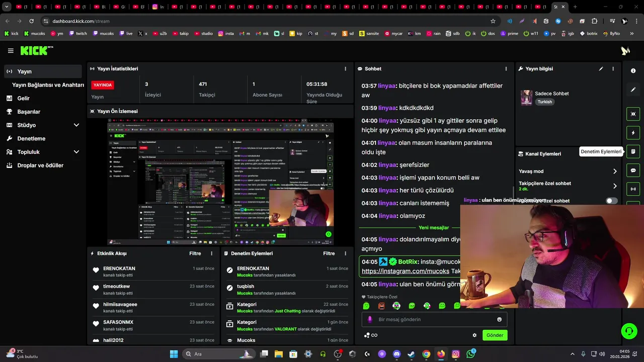Image resolution: width=644 pixels, height=362 pixels.
Task: Insert the angry orange emote
Action: click(381, 306)
